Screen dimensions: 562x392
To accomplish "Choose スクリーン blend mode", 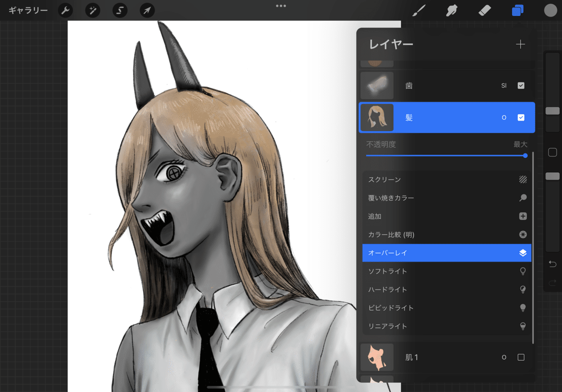I will pos(447,180).
